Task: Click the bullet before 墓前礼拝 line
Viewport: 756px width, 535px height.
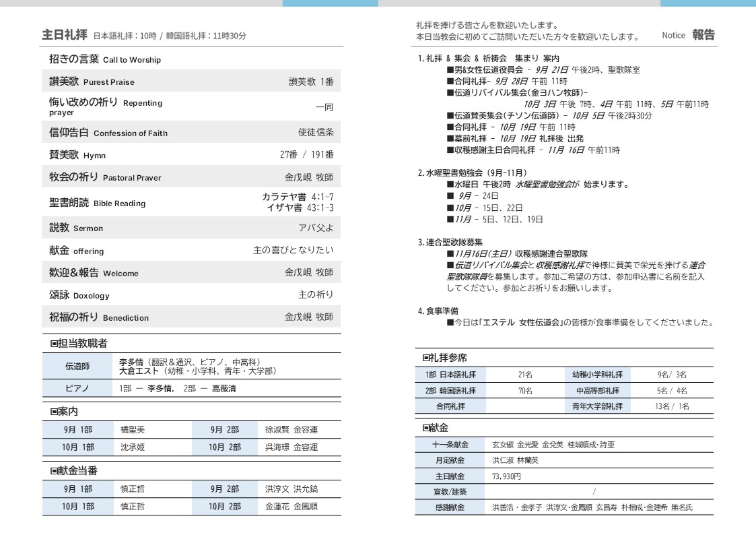Action: tap(450, 139)
